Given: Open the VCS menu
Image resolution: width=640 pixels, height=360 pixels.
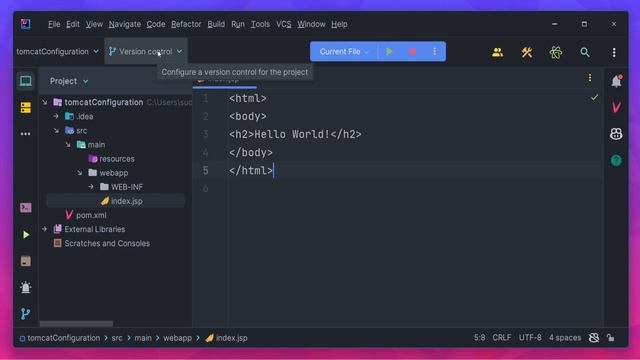Looking at the screenshot, I should [x=284, y=24].
